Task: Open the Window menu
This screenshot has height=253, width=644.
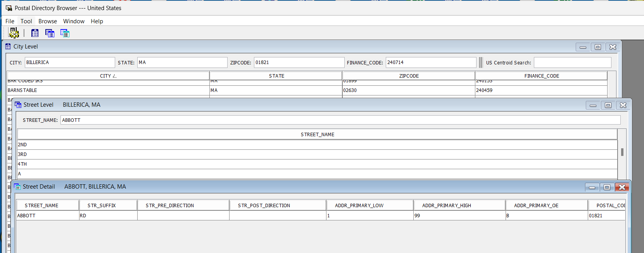Action: [74, 21]
